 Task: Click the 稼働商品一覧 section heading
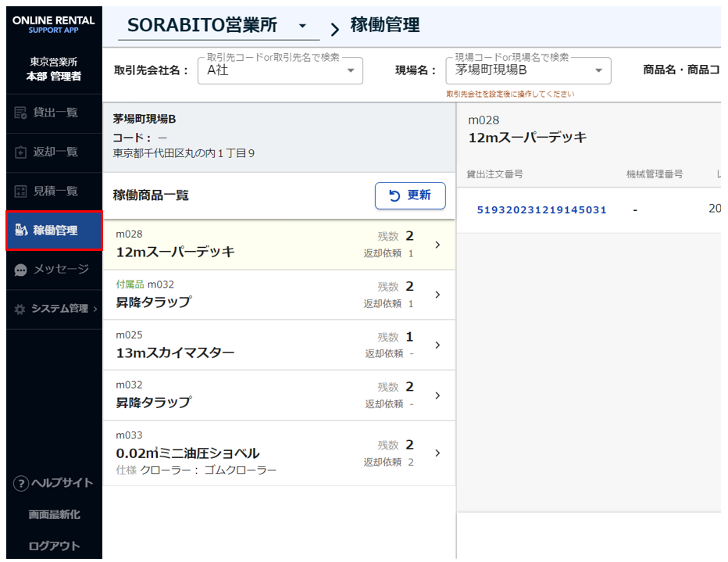point(151,195)
